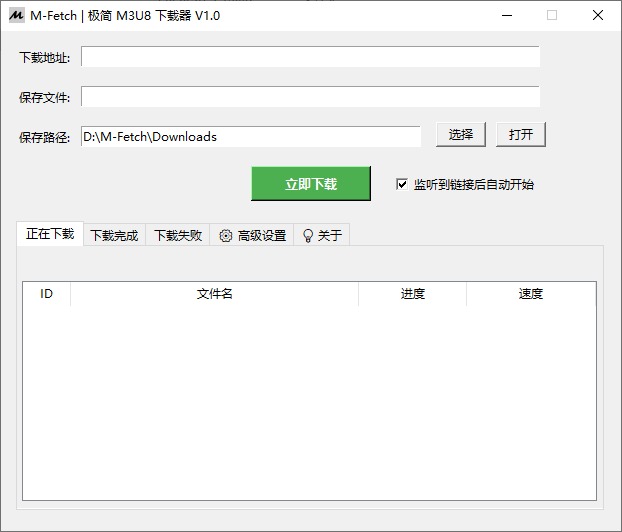Switch to the 正在下载 tab
Image resolution: width=622 pixels, height=532 pixels.
[50, 234]
